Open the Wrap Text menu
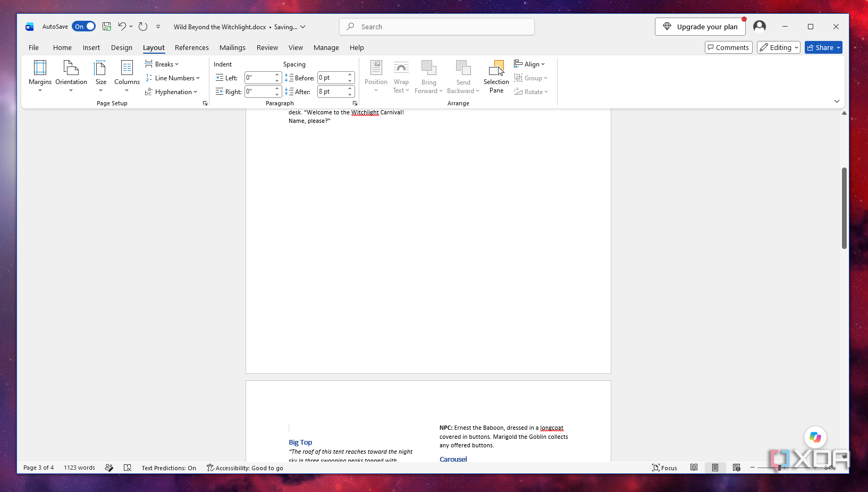Image resolution: width=868 pixels, height=492 pixels. pyautogui.click(x=401, y=77)
